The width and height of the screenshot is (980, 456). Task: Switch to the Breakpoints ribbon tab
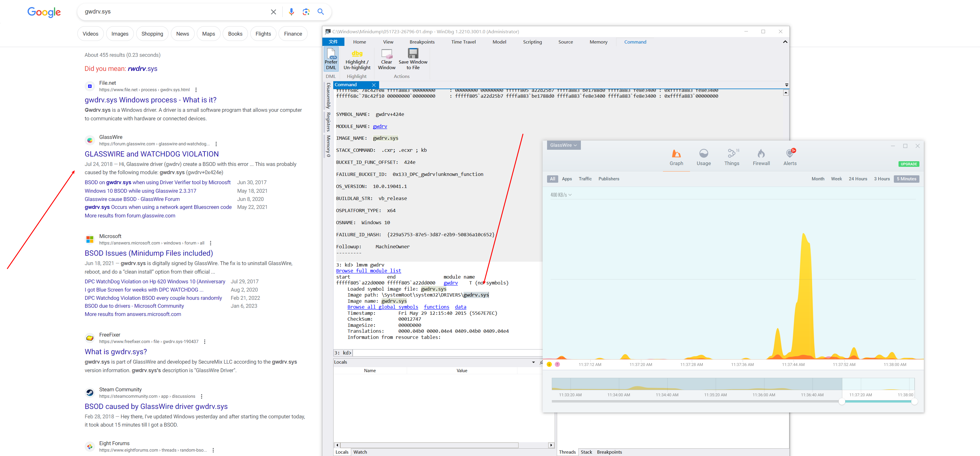click(422, 42)
